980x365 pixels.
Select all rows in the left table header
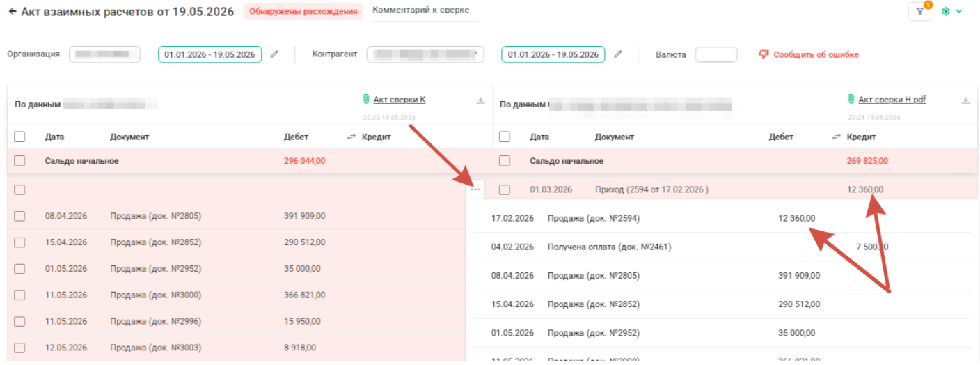coord(19,137)
